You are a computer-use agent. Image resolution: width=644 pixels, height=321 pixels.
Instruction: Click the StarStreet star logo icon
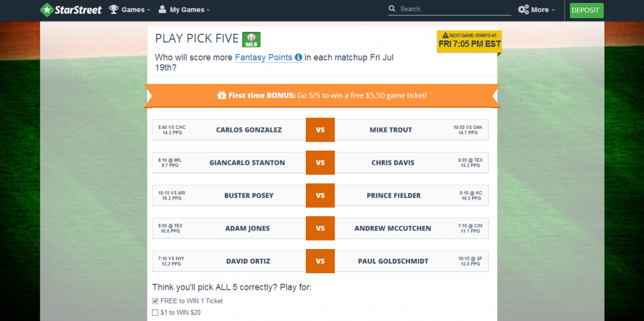(x=47, y=10)
